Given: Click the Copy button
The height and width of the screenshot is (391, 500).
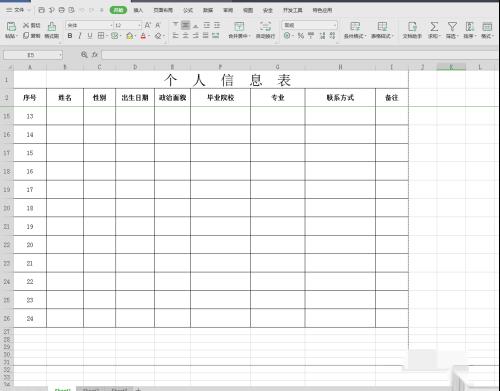Looking at the screenshot, I should point(31,35).
